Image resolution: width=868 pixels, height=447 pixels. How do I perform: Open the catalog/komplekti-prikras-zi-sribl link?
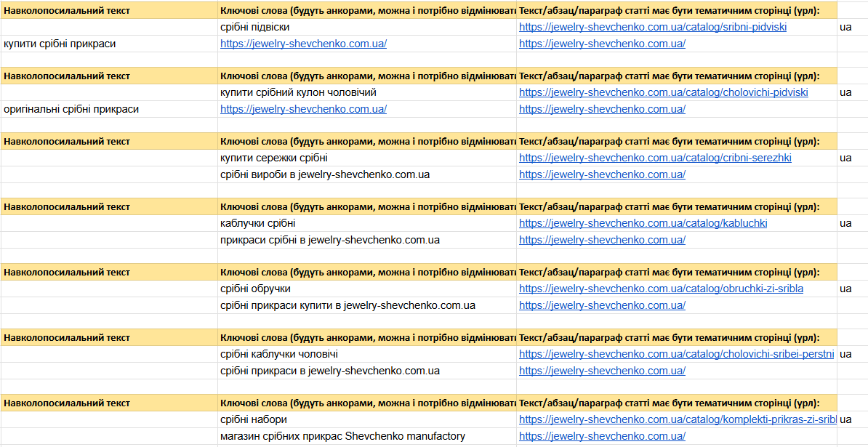pyautogui.click(x=678, y=420)
